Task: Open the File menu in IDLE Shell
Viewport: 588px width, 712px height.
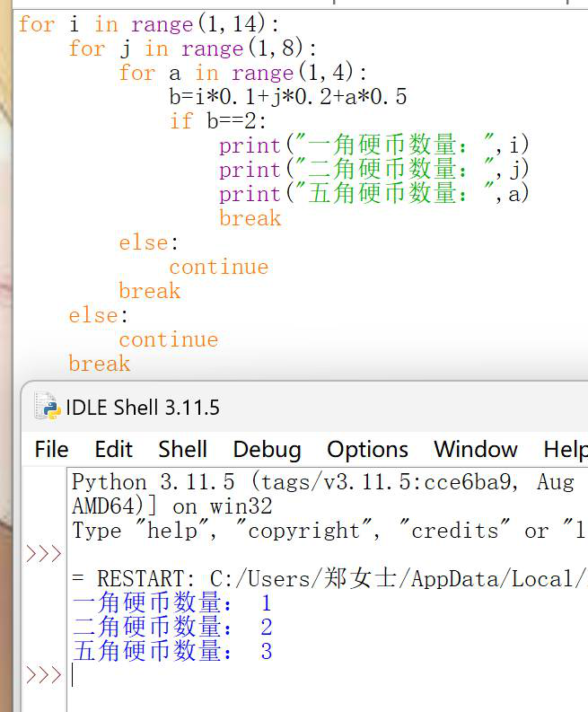Action: (x=51, y=450)
